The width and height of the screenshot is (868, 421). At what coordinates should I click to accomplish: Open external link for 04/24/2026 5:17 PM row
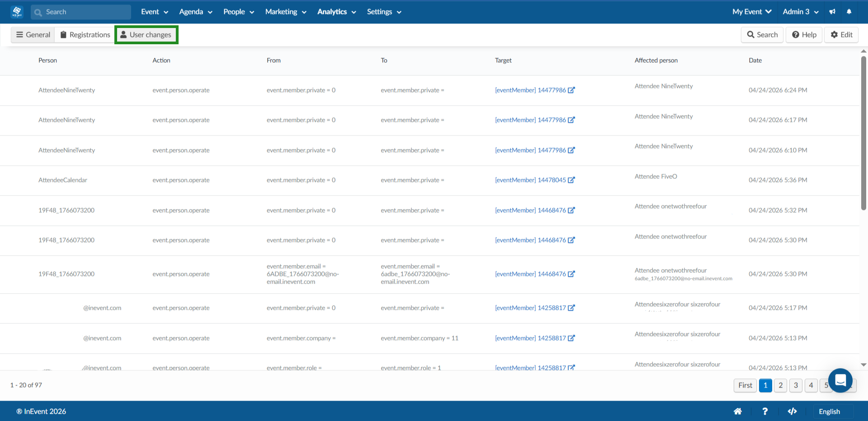(x=571, y=308)
